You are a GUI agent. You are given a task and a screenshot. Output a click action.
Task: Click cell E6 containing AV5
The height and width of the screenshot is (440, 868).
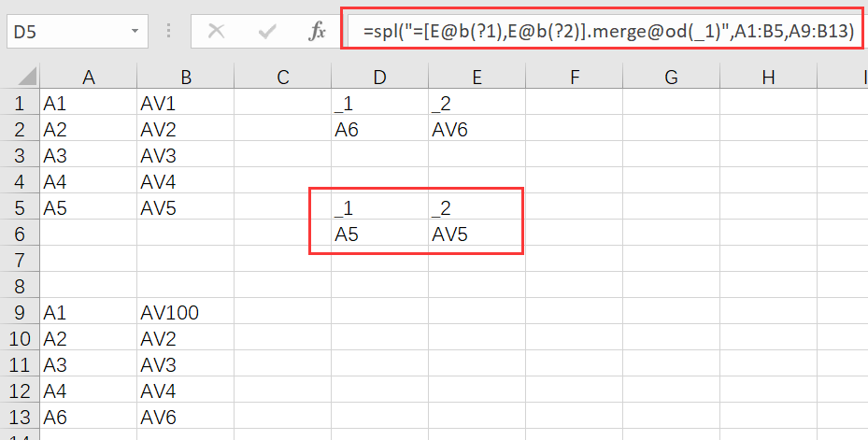477,234
